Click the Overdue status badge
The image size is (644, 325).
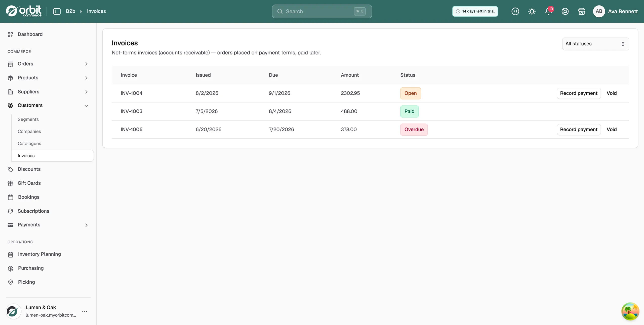[414, 129]
